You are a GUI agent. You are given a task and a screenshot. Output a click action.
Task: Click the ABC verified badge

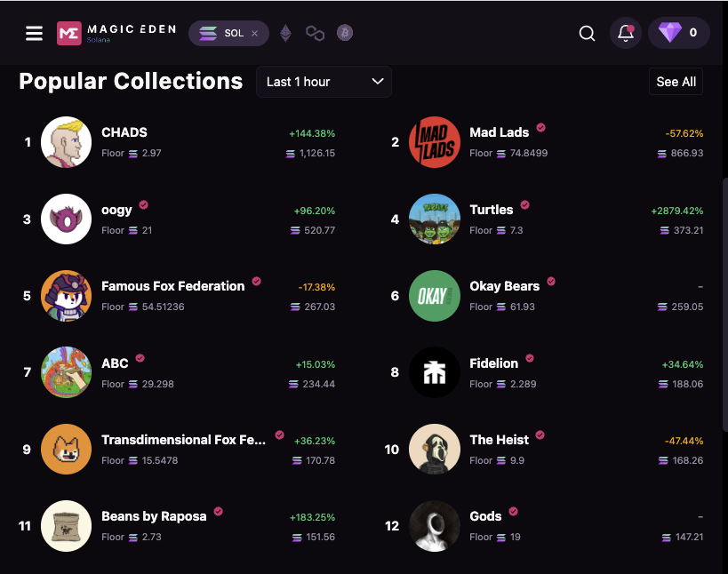pos(140,358)
